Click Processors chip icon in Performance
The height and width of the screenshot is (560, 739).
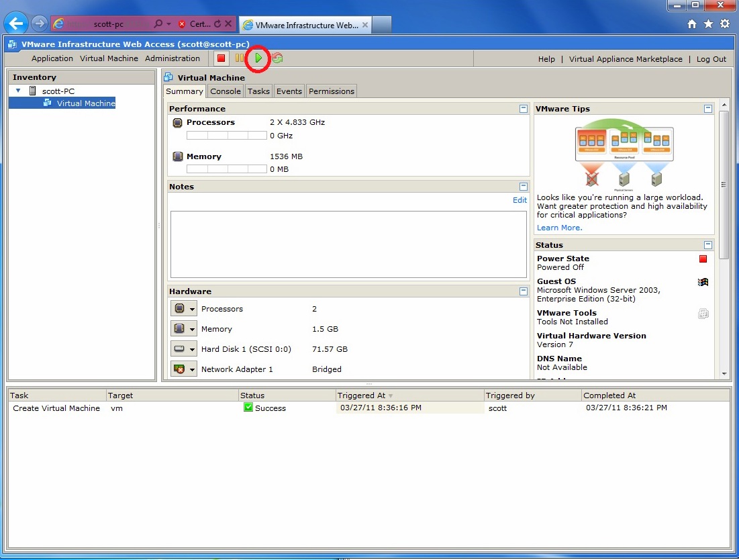pyautogui.click(x=177, y=123)
